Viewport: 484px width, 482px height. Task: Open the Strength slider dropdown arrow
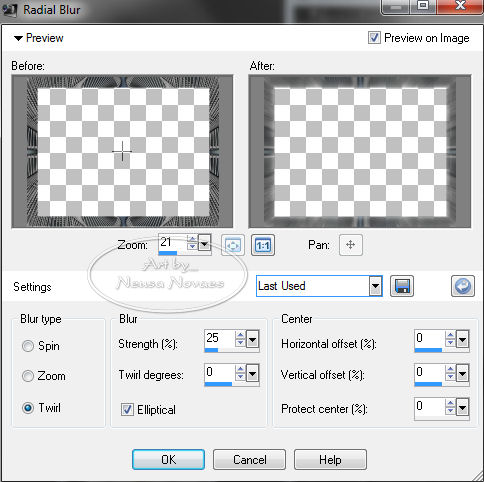[253, 339]
